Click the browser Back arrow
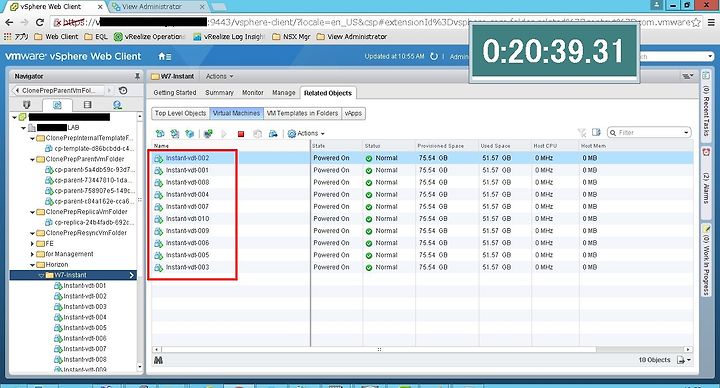 (9, 22)
